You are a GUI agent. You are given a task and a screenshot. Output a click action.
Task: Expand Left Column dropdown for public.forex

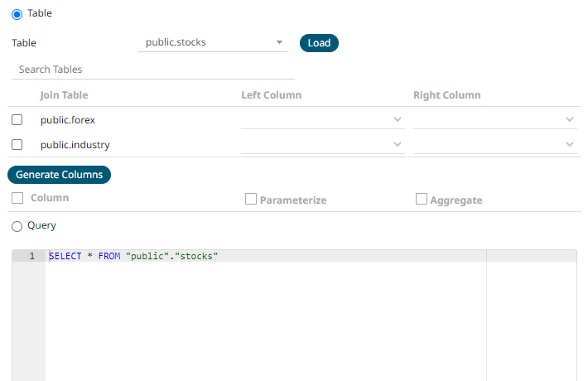coord(322,120)
